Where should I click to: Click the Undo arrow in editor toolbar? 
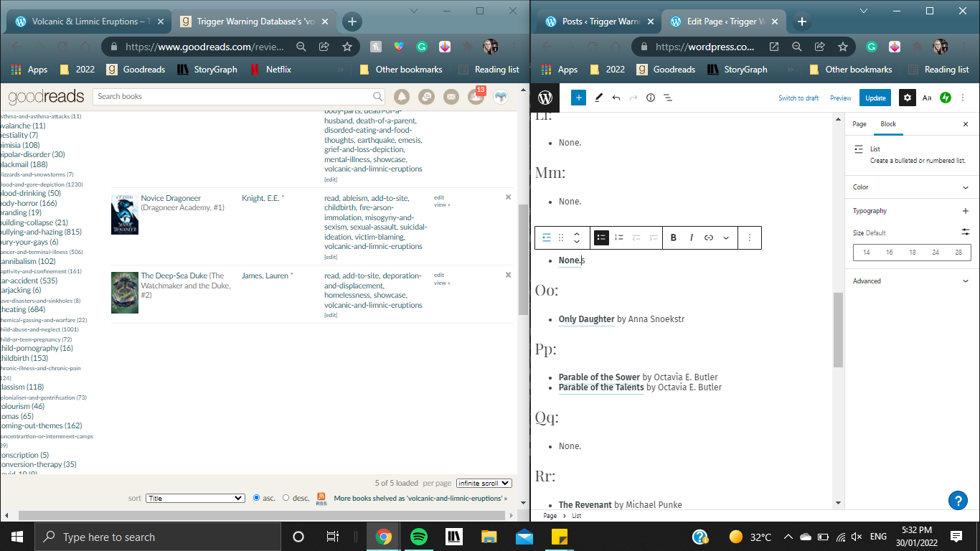(x=616, y=98)
